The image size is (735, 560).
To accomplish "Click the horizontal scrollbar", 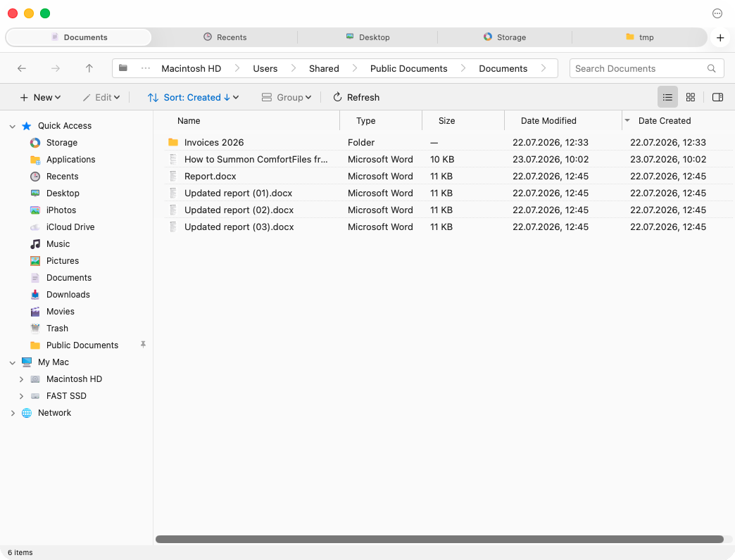I will click(x=440, y=540).
